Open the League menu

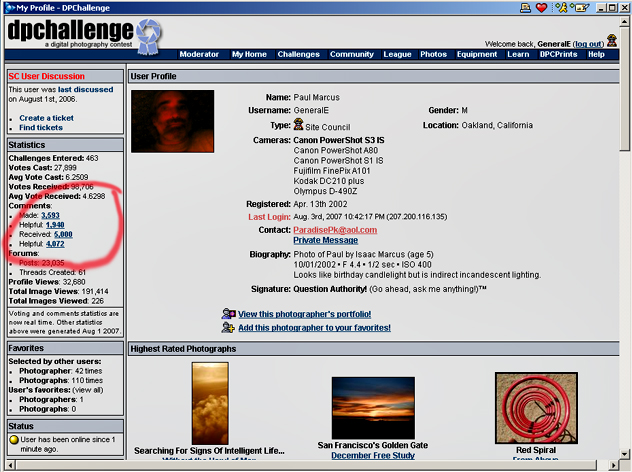coord(397,54)
